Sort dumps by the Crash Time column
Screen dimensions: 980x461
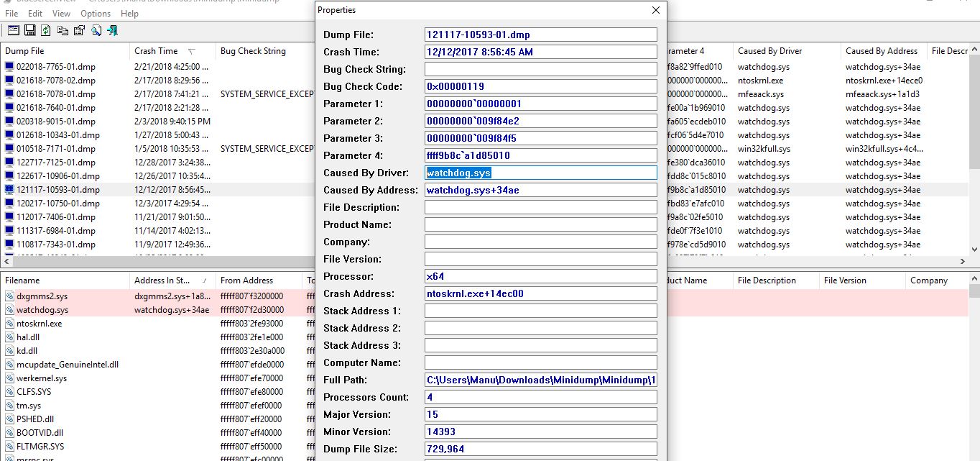(172, 51)
